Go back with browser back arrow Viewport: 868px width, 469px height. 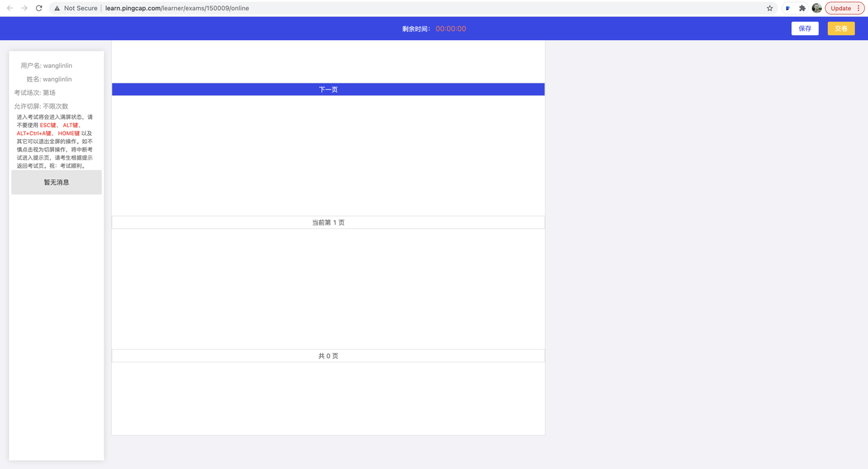pos(9,8)
